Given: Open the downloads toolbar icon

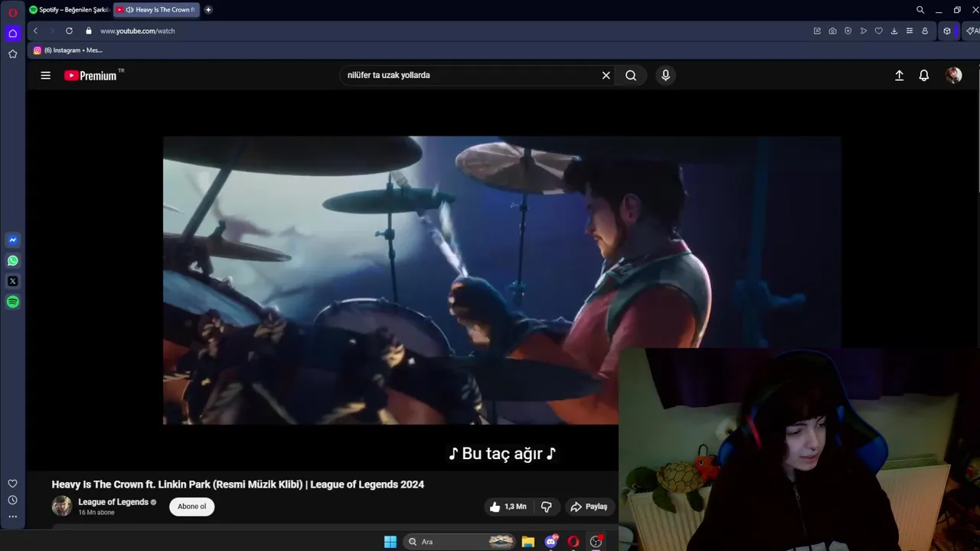Looking at the screenshot, I should click(893, 31).
